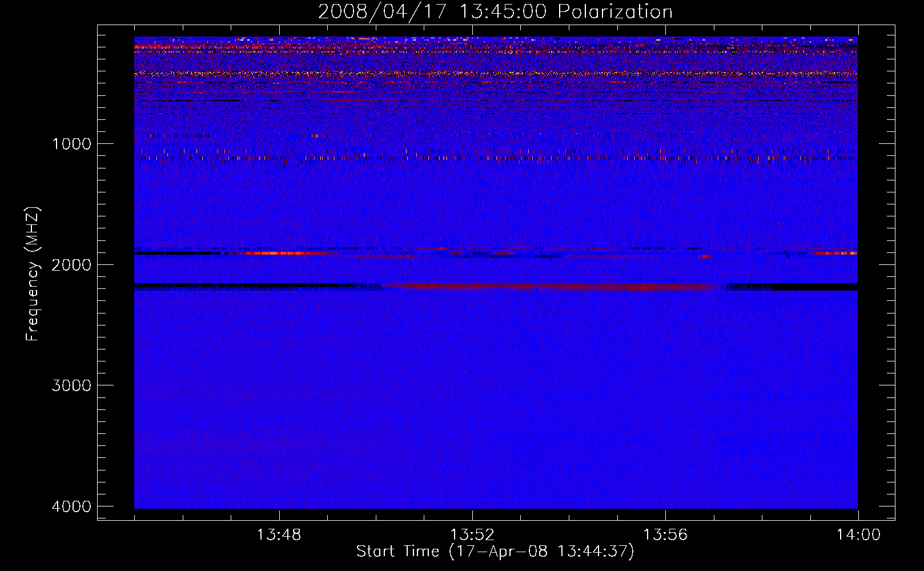Click the 14:00 time tick label

[x=858, y=535]
